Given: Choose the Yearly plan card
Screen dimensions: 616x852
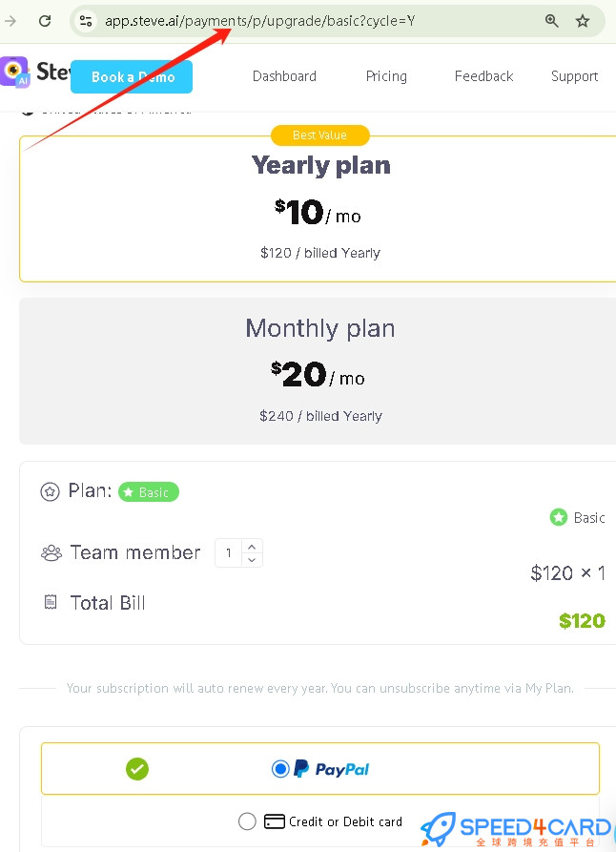Looking at the screenshot, I should 318,209.
